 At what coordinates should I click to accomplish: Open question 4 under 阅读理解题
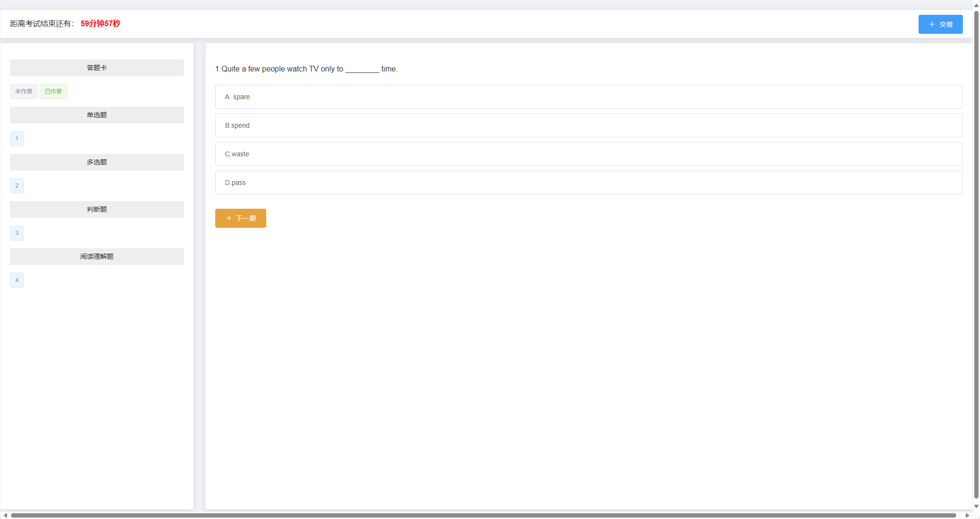[17, 280]
